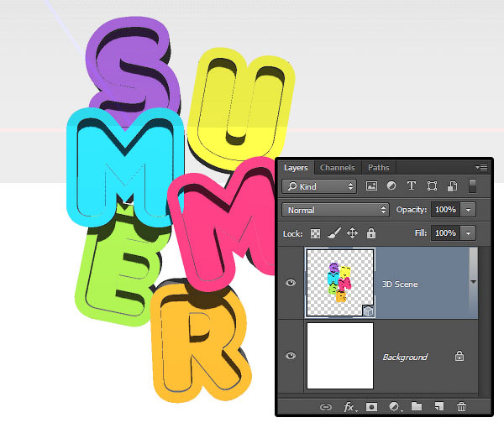
Task: Expand the 3D Scene layer arrow
Action: [473, 282]
